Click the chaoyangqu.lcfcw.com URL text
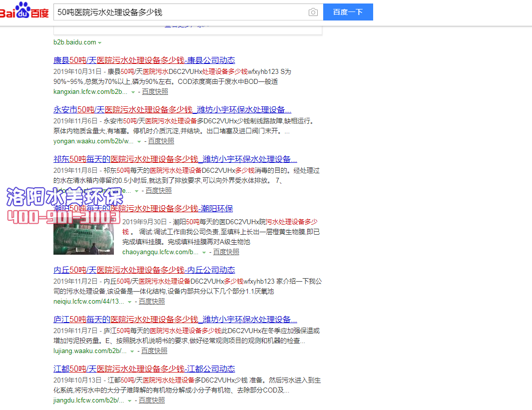Screen dimensions: 532x410 [160, 252]
